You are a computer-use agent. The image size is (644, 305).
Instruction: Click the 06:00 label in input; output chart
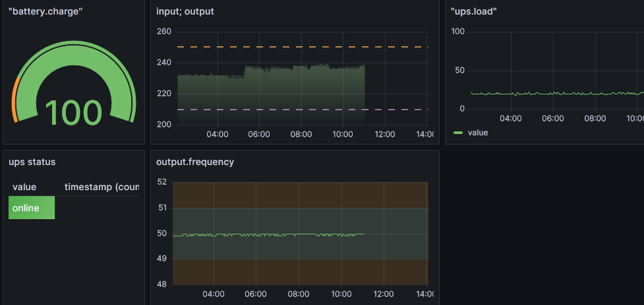click(x=259, y=134)
